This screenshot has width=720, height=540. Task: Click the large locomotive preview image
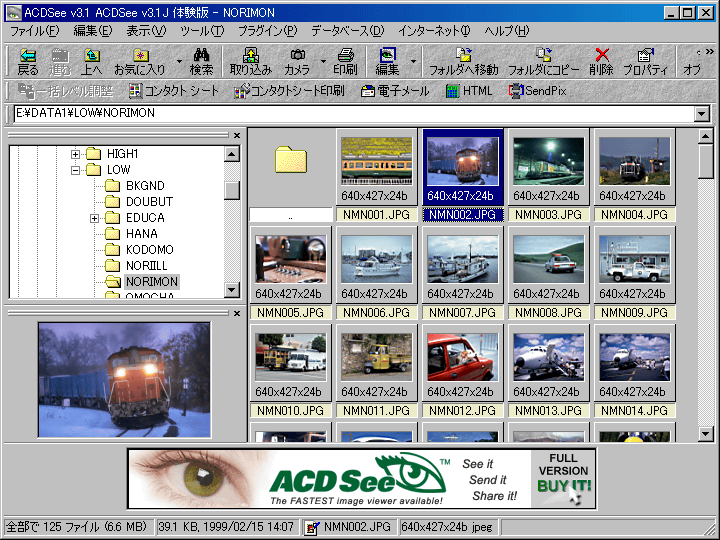124,380
